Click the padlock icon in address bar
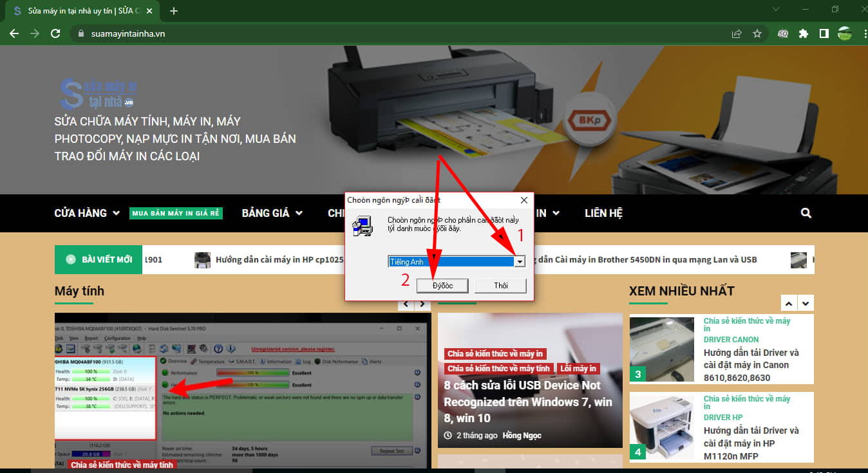 click(81, 33)
